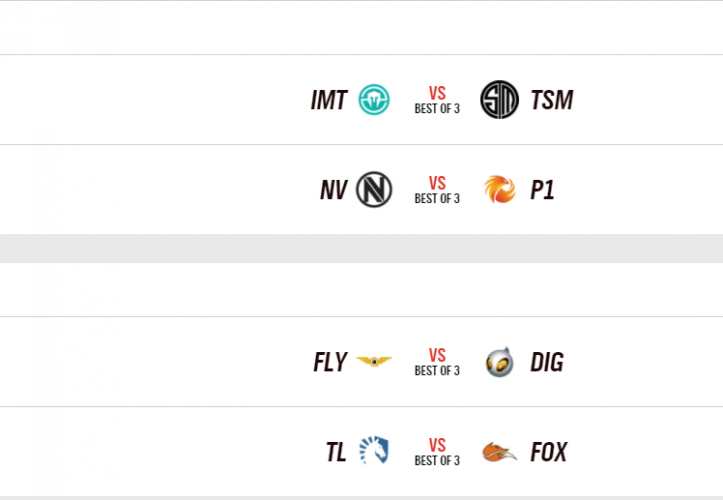Open NV vs P1 match details
Screen dimensions: 723x500
(437, 190)
